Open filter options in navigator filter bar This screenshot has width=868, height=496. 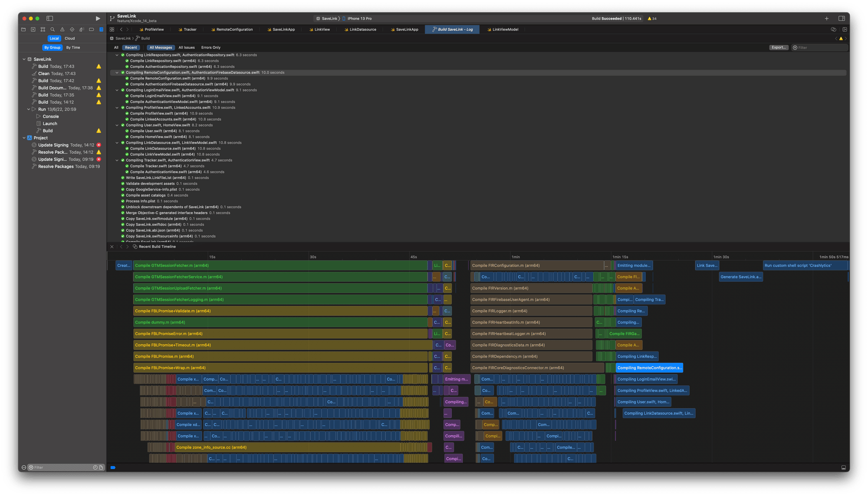tap(31, 467)
